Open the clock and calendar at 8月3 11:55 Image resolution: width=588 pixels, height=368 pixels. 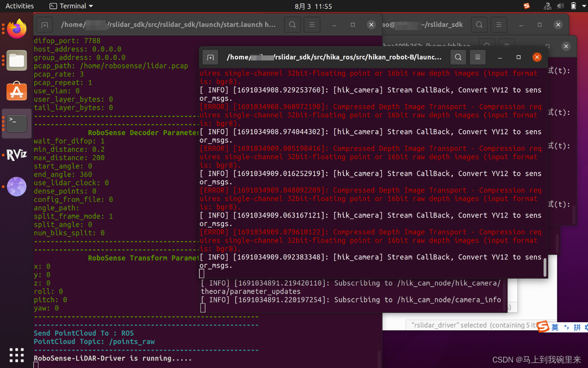[x=313, y=6]
